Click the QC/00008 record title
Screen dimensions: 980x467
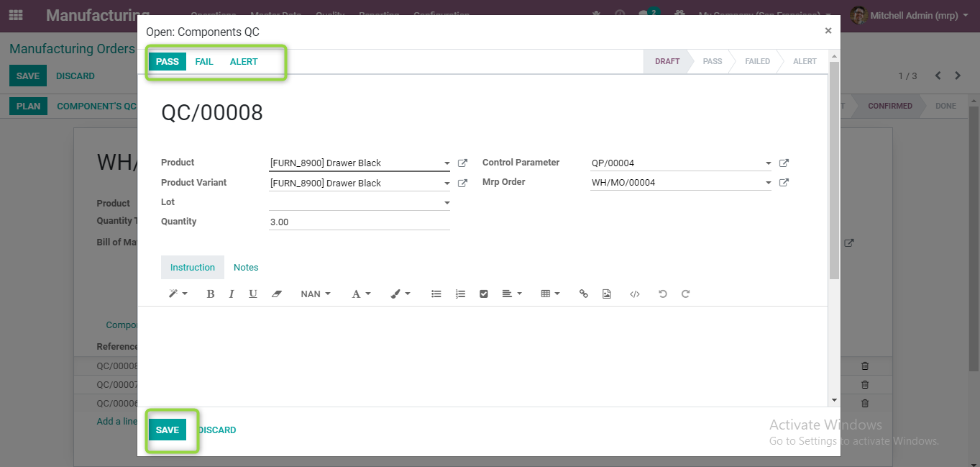[x=212, y=113]
